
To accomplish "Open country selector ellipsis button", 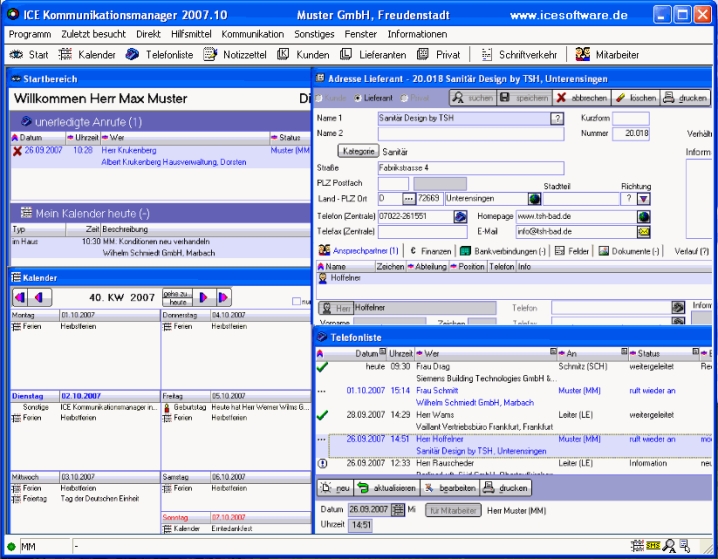I will (408, 199).
